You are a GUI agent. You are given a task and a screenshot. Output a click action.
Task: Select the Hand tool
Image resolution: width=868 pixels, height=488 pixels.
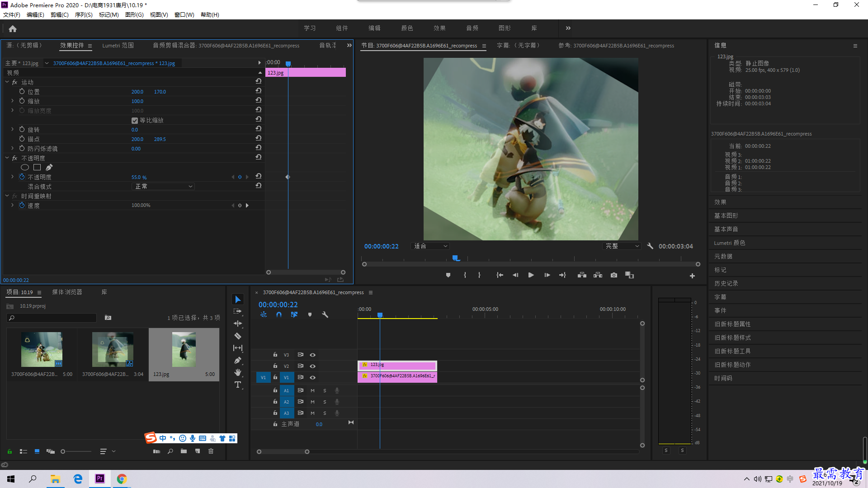(238, 372)
